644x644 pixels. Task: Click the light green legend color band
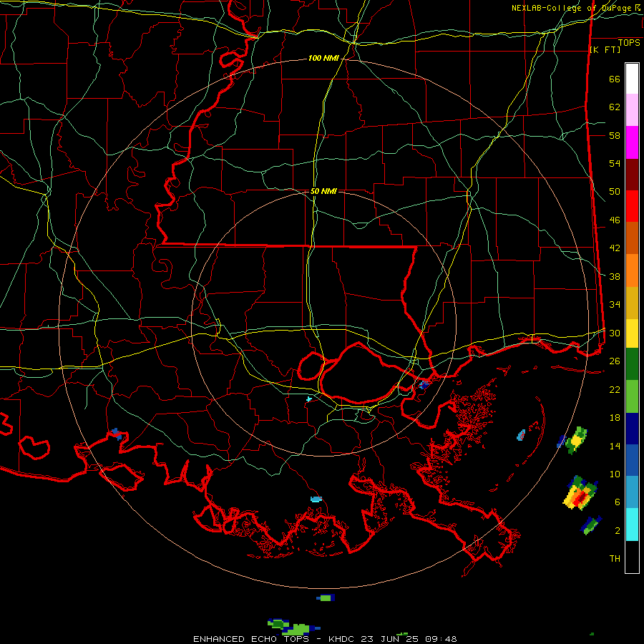pyautogui.click(x=632, y=396)
